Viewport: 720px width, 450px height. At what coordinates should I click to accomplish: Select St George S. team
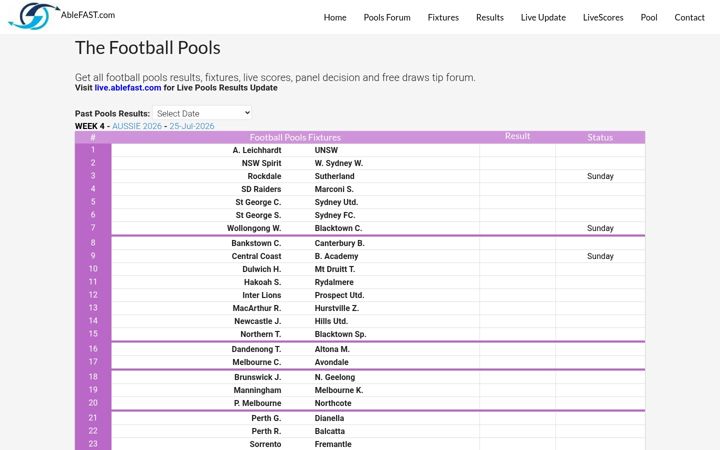258,215
